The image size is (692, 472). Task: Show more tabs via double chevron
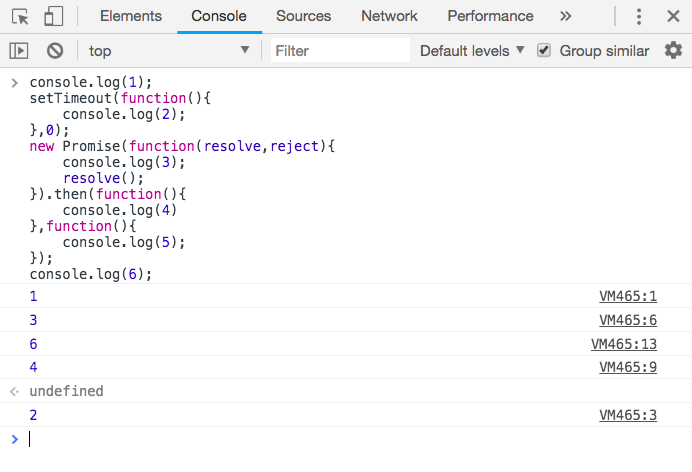point(565,16)
